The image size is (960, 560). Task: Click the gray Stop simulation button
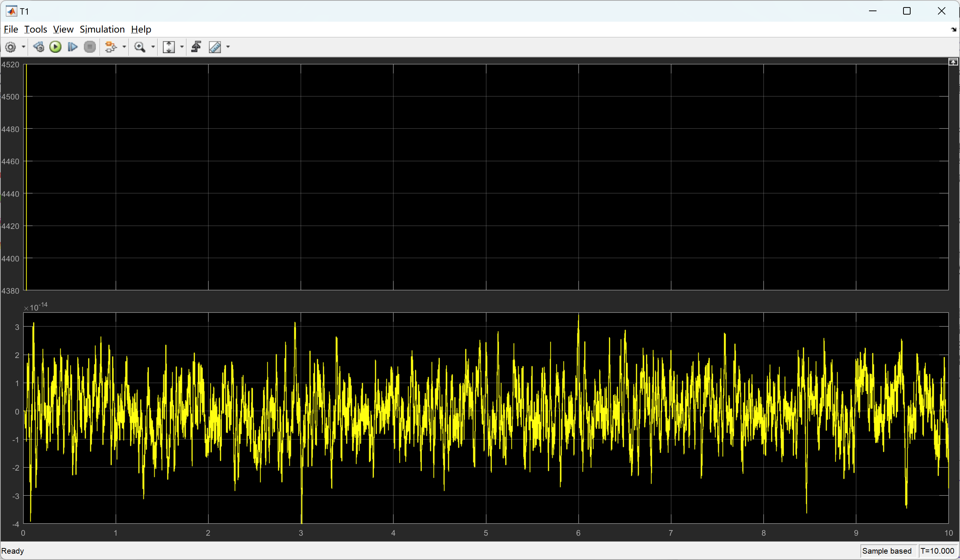[x=90, y=47]
